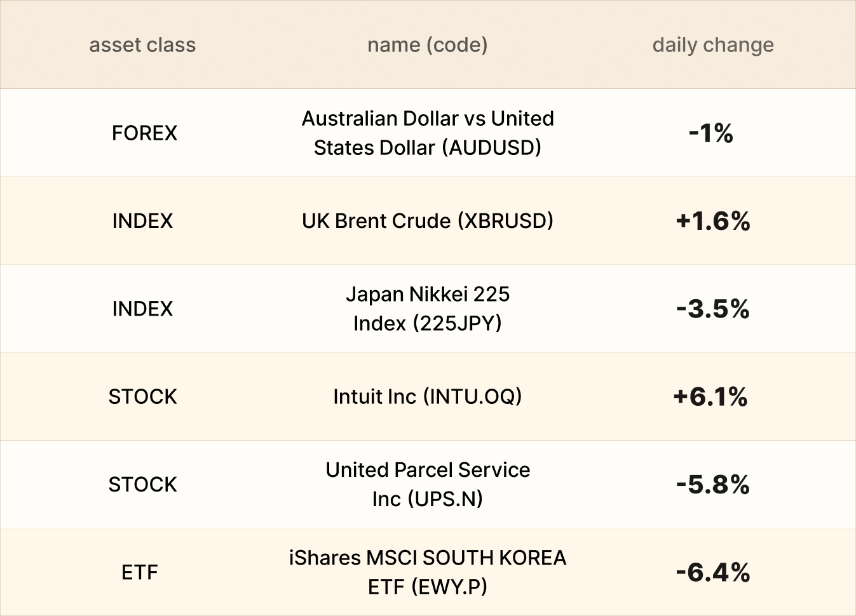Click the -6.4% daily change value
This screenshot has width=856, height=616.
tap(713, 572)
